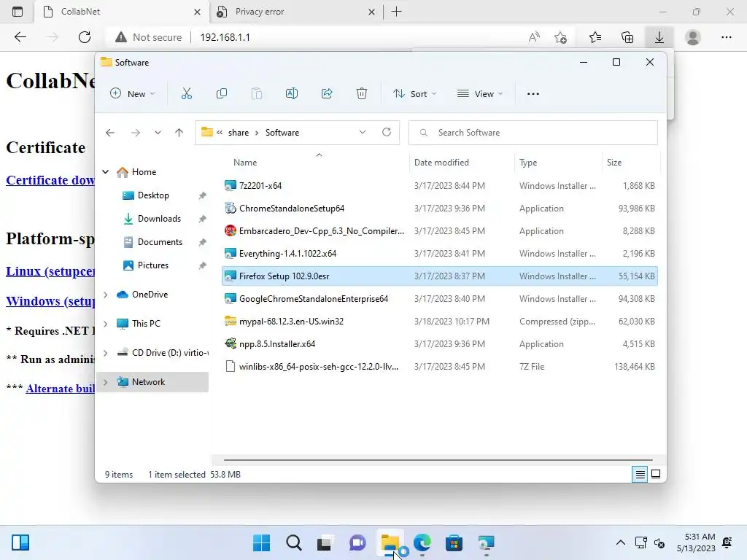Click the Copy icon in Explorer toolbar
The image size is (747, 560).
click(x=222, y=94)
